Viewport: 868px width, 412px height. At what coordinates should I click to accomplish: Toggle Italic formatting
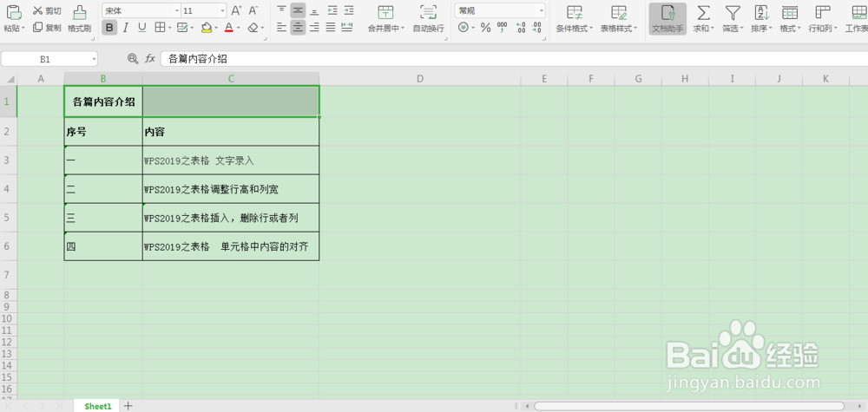pyautogui.click(x=126, y=28)
